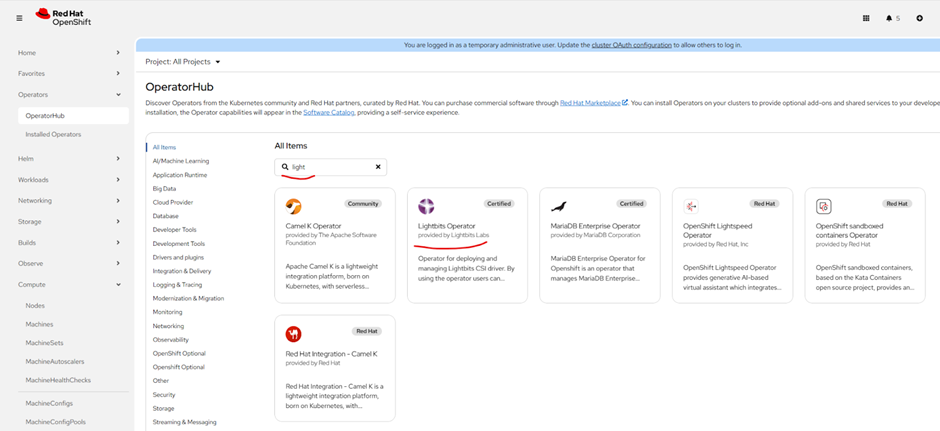Click the notifications bell icon
The width and height of the screenshot is (940, 431).
pyautogui.click(x=890, y=18)
